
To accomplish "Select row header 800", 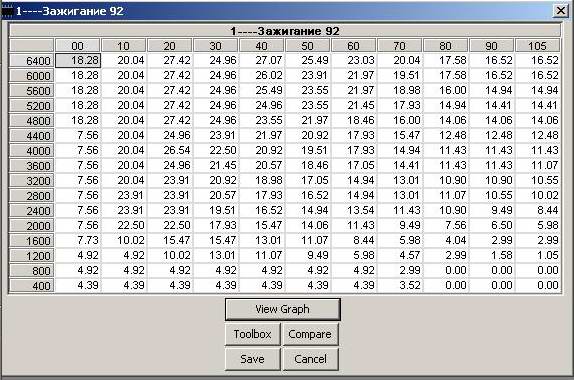I will (x=32, y=271).
